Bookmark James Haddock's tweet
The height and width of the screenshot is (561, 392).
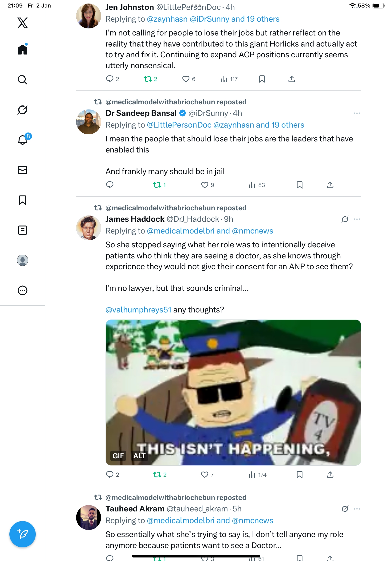(299, 475)
